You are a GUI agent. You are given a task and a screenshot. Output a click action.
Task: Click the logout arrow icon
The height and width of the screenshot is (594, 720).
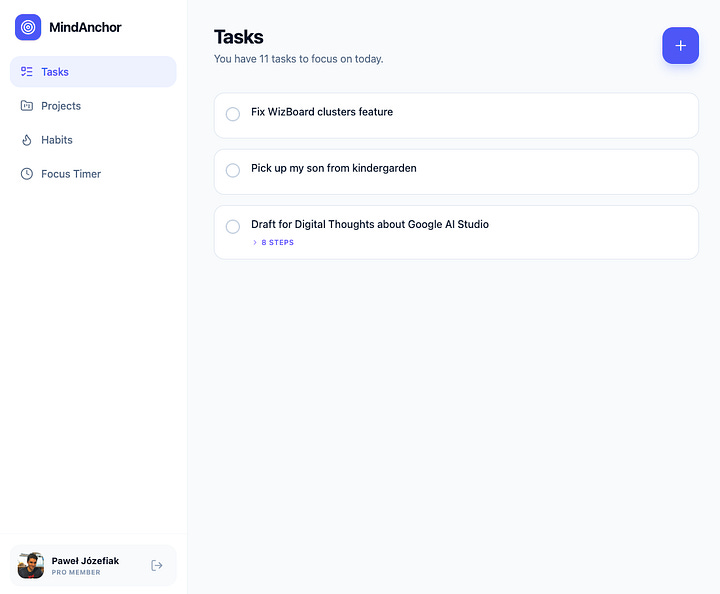pos(157,566)
